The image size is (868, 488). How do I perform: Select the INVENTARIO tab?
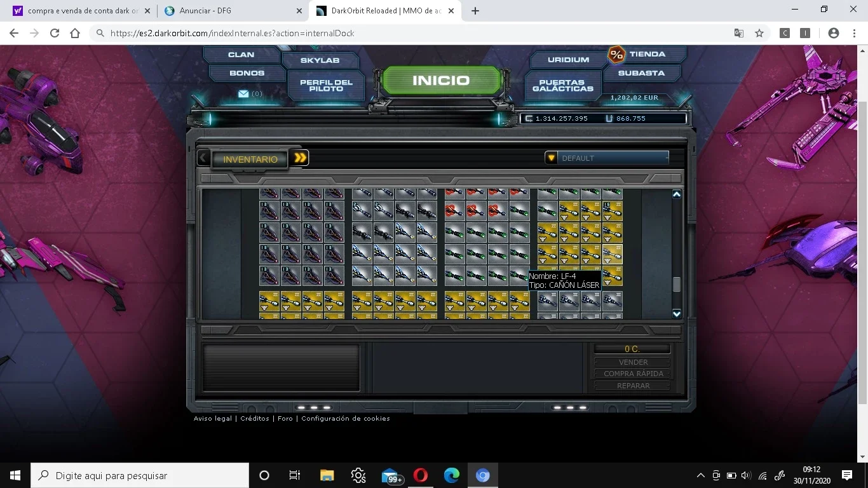(x=250, y=159)
